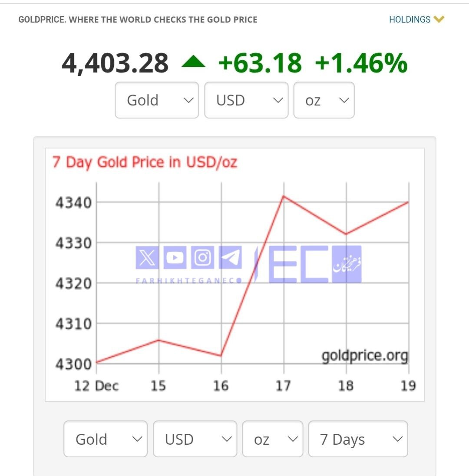Open the top USD currency dropdown
The height and width of the screenshot is (476, 469).
tap(246, 100)
